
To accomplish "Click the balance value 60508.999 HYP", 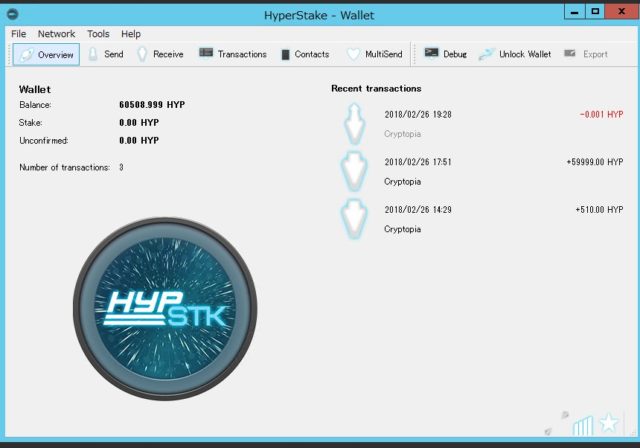I will (152, 105).
